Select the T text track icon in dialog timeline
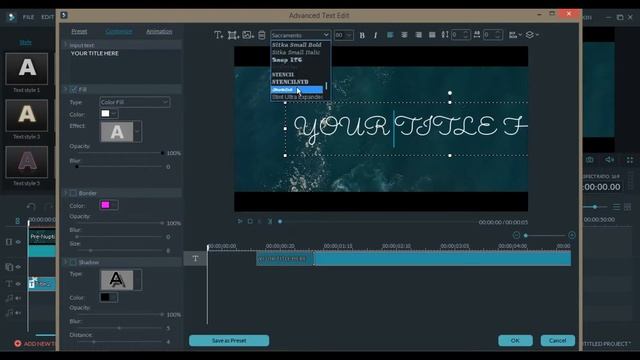This screenshot has width=640, height=360. coord(195,258)
